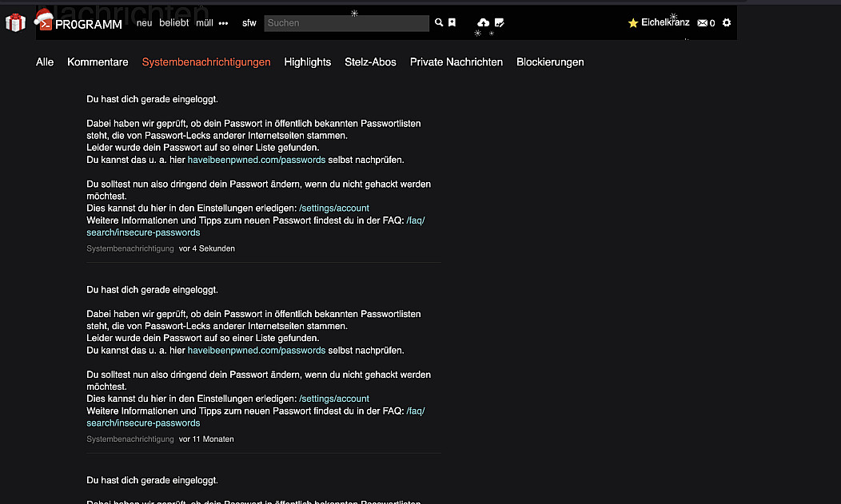
Task: Select the Blockierungen tab
Action: coord(550,62)
